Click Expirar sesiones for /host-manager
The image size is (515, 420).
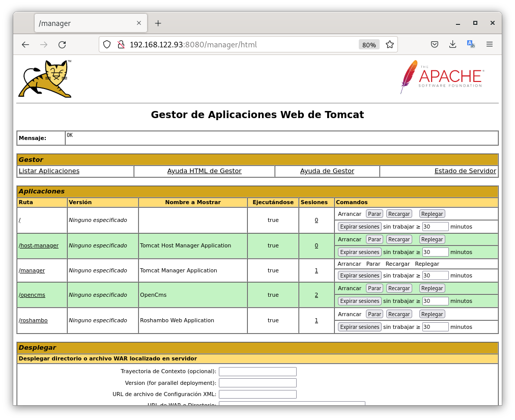tap(359, 252)
